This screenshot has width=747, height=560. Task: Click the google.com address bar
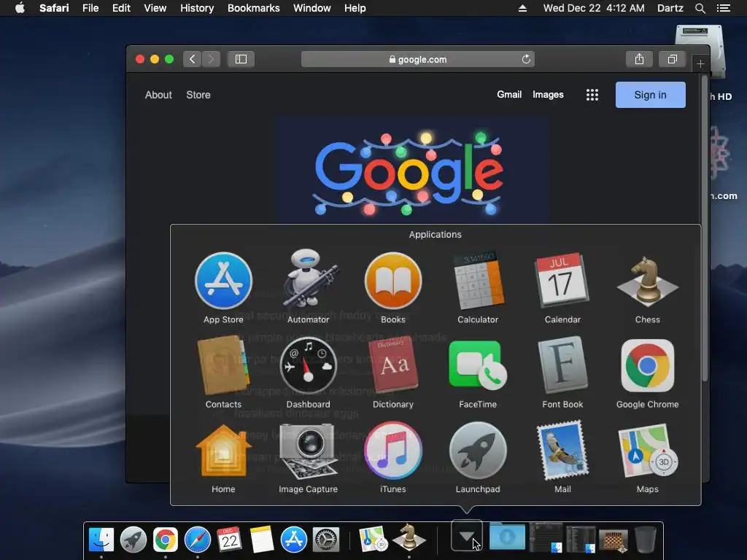(418, 59)
